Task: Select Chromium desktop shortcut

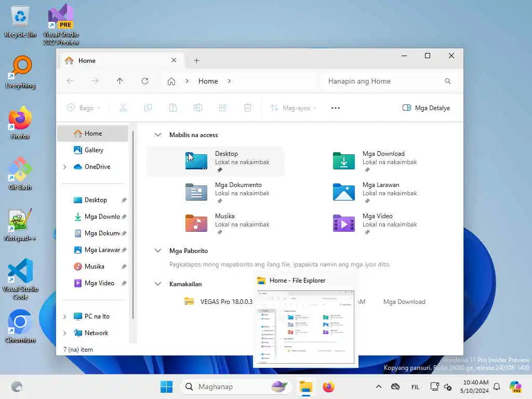Action: pyautogui.click(x=20, y=326)
